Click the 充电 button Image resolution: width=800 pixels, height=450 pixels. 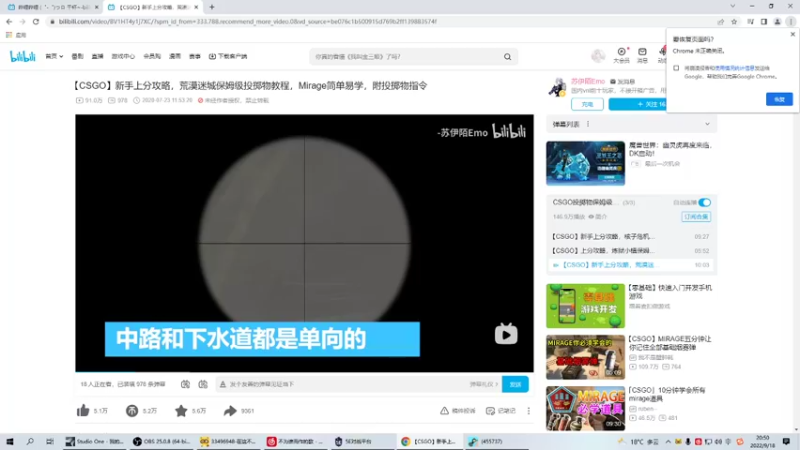coord(587,104)
